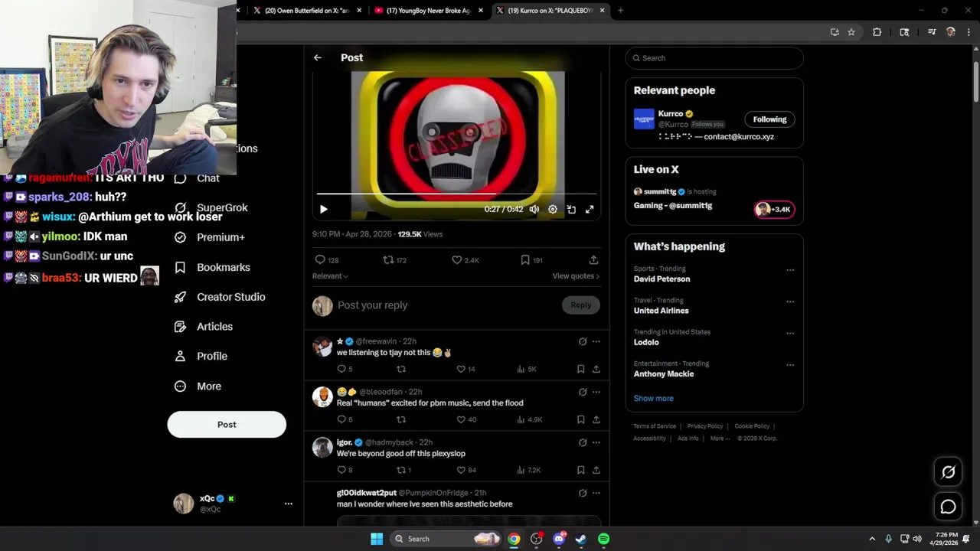Open floating messages chat button

click(x=948, y=507)
